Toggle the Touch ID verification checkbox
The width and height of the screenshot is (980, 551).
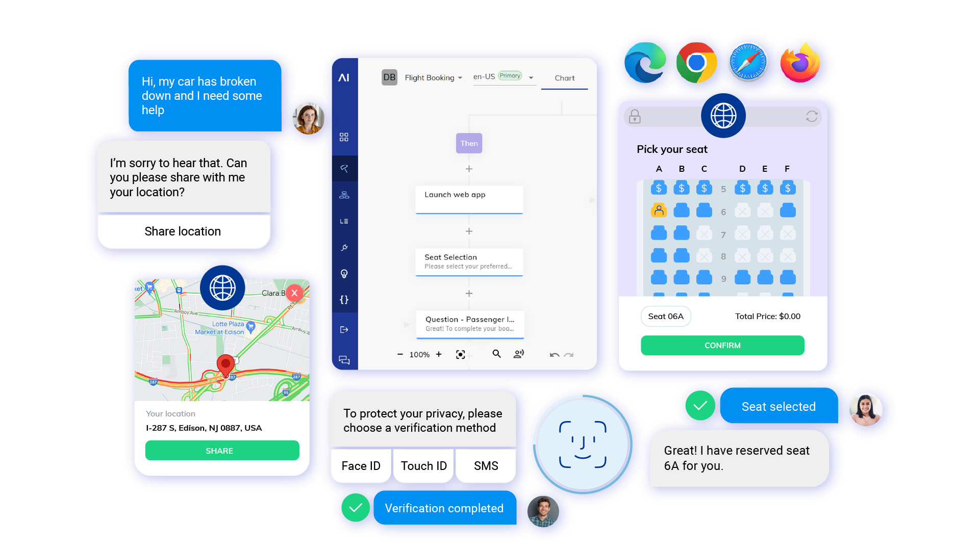tap(424, 465)
